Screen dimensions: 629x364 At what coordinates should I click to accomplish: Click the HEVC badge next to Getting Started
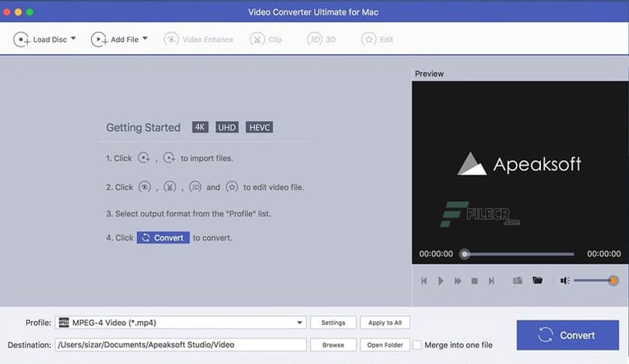coord(259,127)
